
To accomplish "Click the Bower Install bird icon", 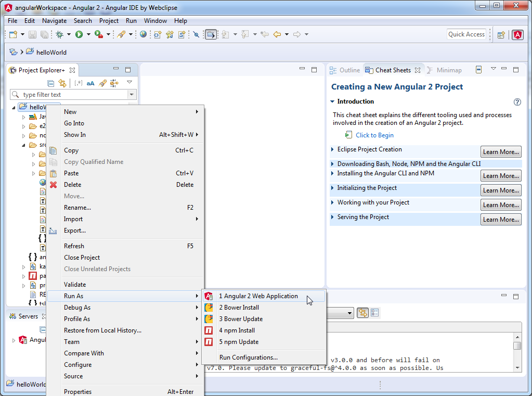I will pos(209,308).
